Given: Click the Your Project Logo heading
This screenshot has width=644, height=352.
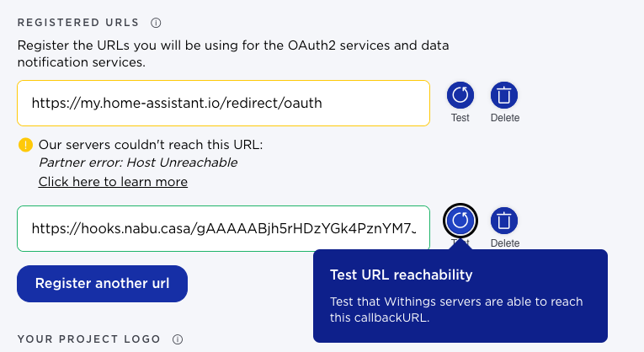Looking at the screenshot, I should click(88, 339).
